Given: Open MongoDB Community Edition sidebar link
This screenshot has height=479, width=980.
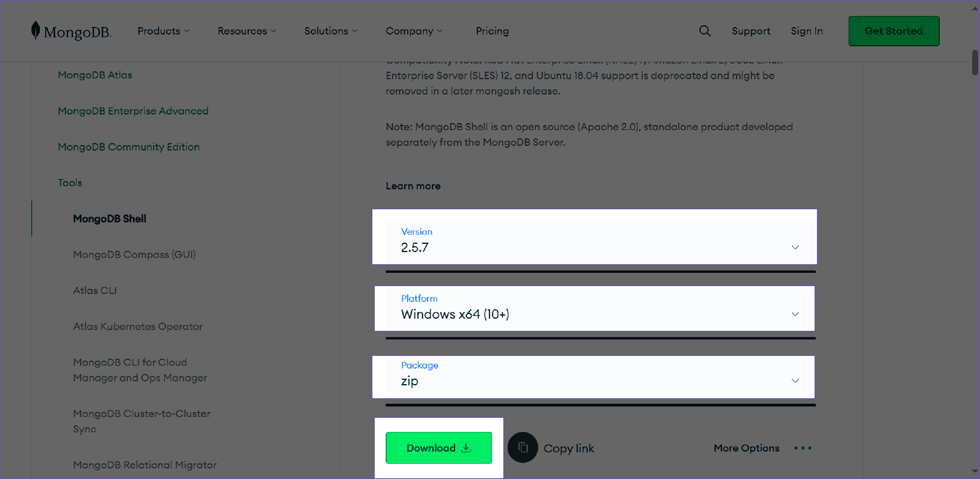Looking at the screenshot, I should (x=129, y=147).
